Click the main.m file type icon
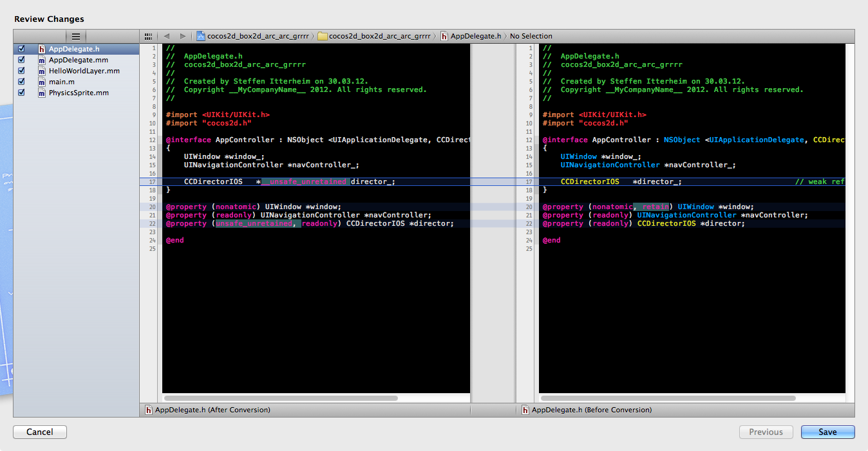 [x=42, y=82]
